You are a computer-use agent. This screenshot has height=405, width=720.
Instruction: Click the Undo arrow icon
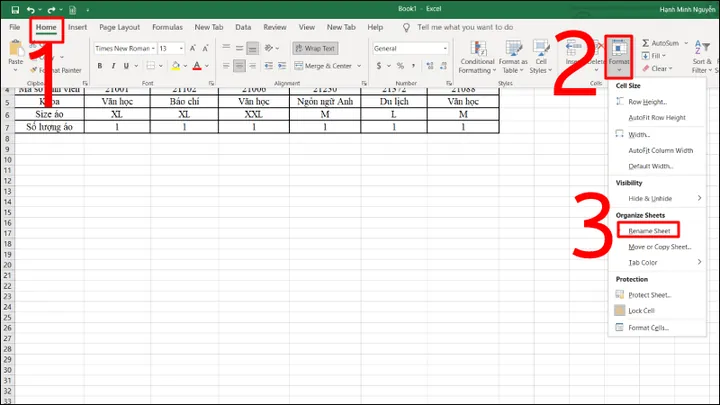point(31,10)
